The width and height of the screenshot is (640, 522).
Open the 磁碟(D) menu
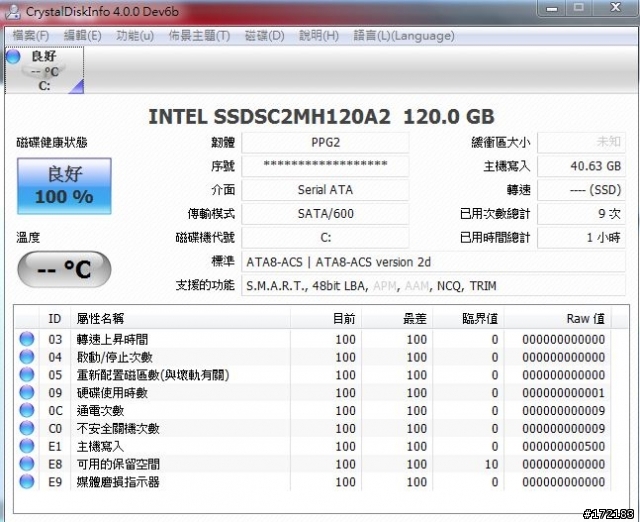point(264,36)
